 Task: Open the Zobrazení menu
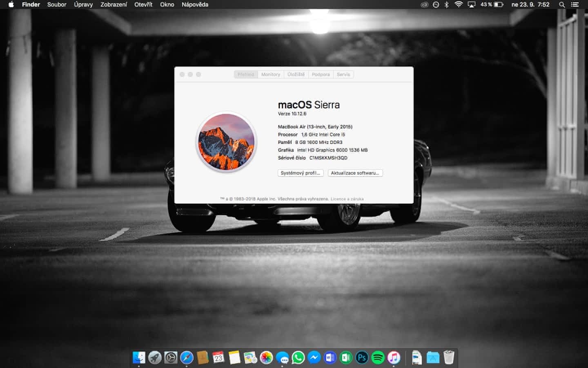(114, 4)
